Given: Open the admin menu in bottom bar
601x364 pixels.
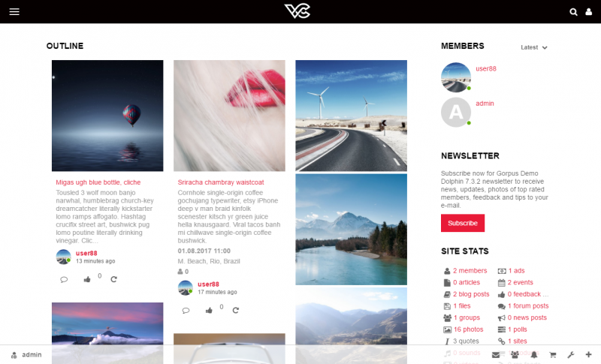Looking at the screenshot, I should (26, 355).
